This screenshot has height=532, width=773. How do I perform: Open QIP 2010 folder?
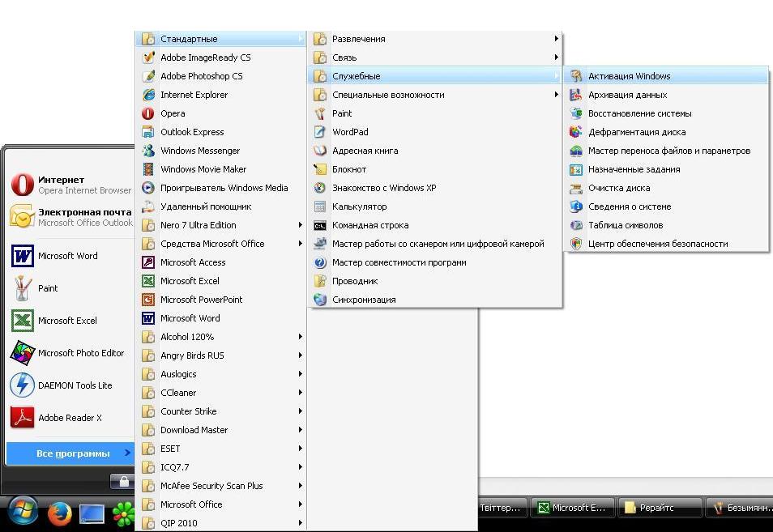(x=220, y=523)
